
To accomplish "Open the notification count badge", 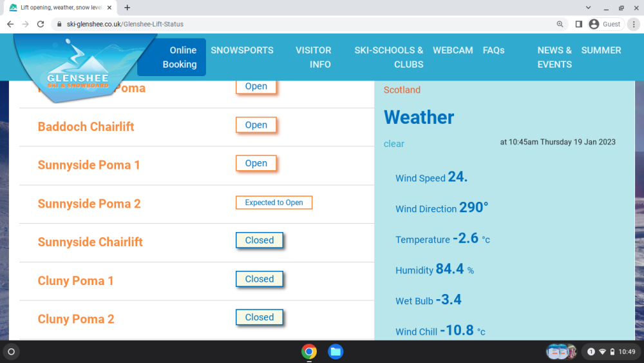I will pos(591,351).
